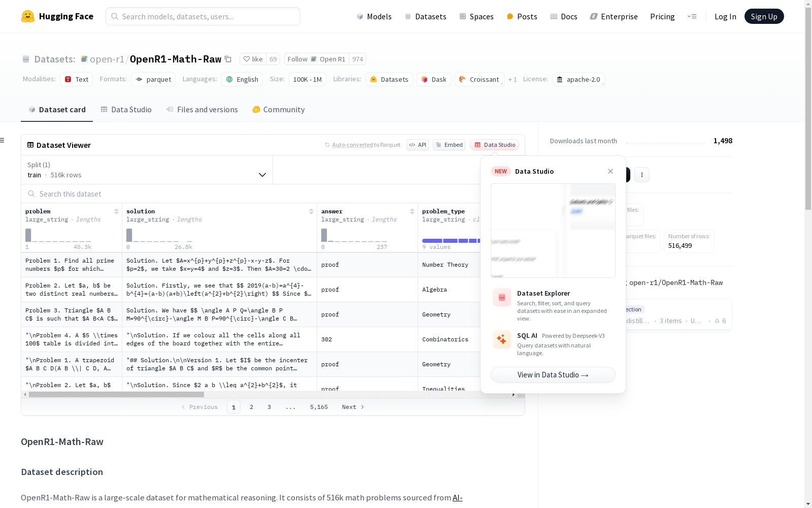
Task: Select the Croissant library tag
Action: (x=479, y=79)
